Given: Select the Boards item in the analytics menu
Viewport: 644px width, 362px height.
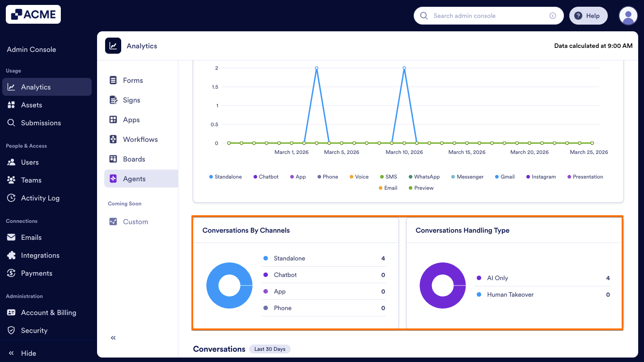Looking at the screenshot, I should point(134,159).
